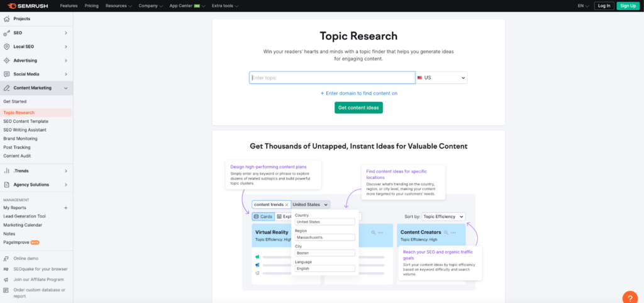Expand the SEO sidebar section chevron

[65, 33]
